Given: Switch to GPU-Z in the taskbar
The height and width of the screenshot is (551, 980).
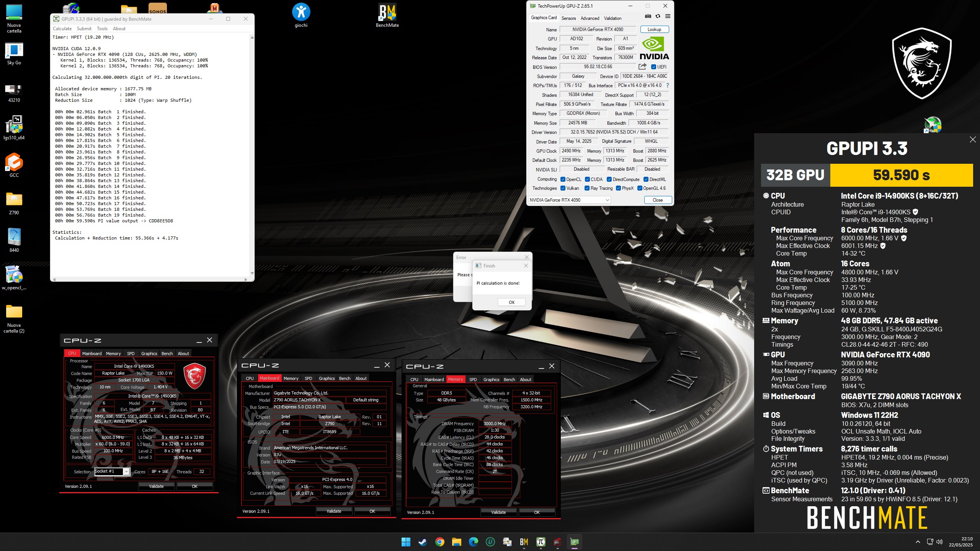Looking at the screenshot, I should 574,542.
